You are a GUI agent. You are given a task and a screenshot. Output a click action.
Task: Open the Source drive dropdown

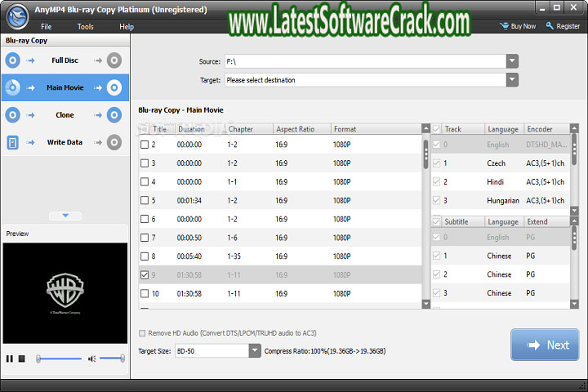[x=512, y=61]
